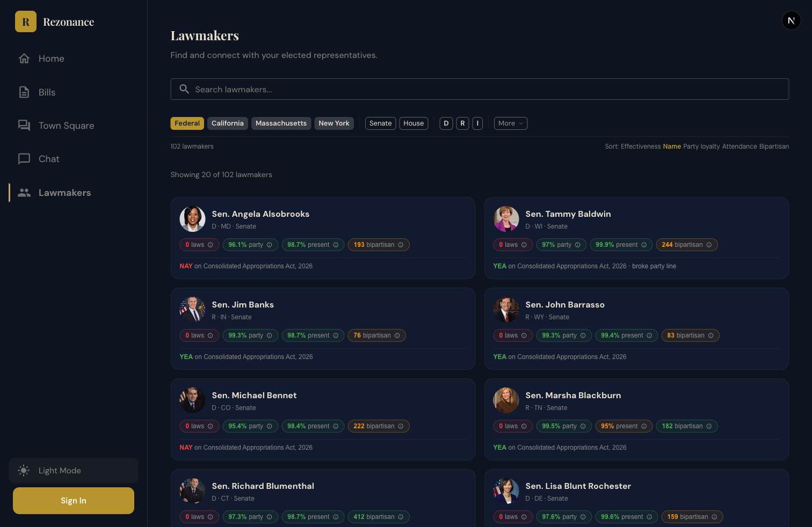812x527 pixels.
Task: Toggle Light Mode
Action: (74, 471)
